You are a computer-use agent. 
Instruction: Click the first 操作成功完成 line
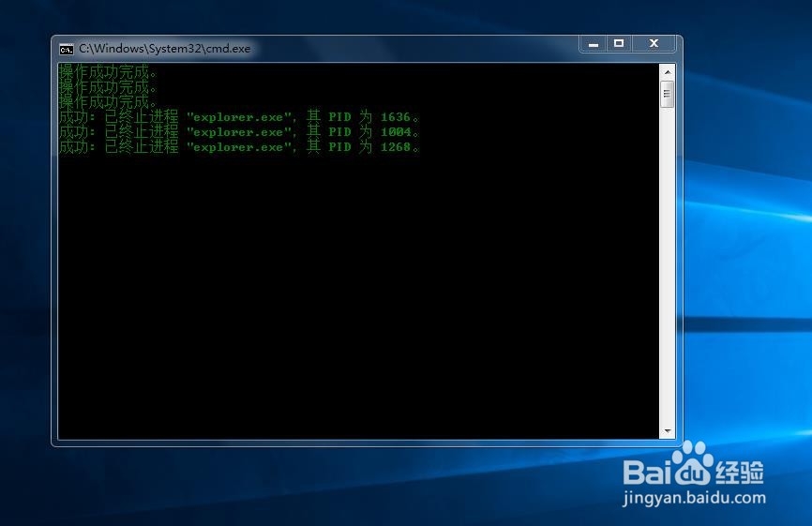pos(108,71)
